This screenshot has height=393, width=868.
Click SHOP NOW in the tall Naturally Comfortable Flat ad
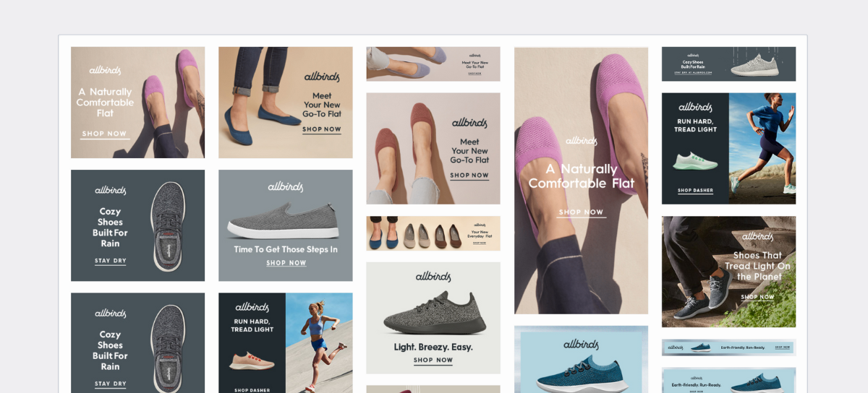(x=581, y=212)
